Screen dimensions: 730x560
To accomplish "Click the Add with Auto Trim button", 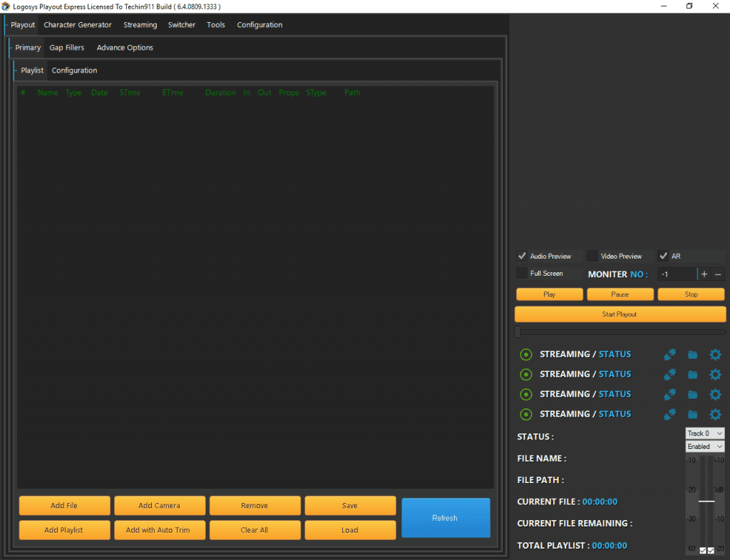I will 160,530.
